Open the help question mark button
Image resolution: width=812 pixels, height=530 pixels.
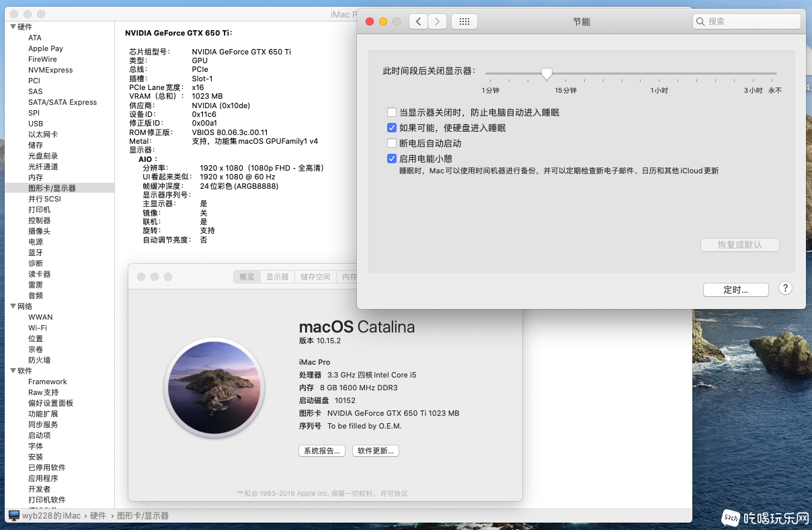point(785,288)
